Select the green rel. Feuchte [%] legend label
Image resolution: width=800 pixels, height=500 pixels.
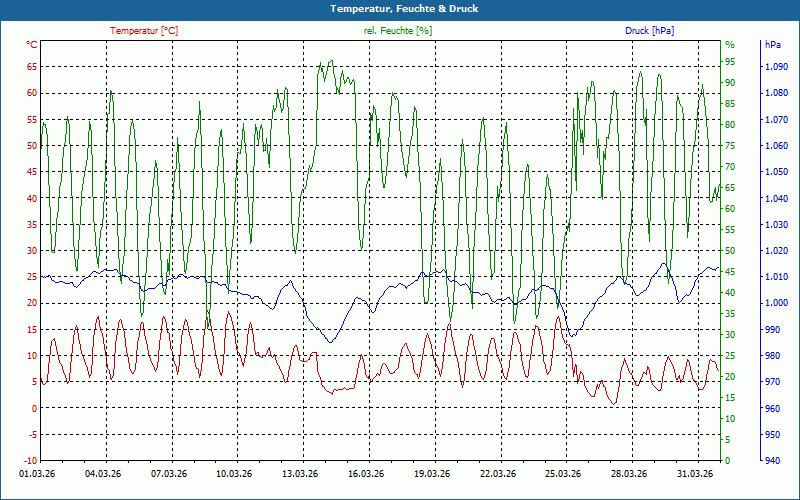coord(398,31)
